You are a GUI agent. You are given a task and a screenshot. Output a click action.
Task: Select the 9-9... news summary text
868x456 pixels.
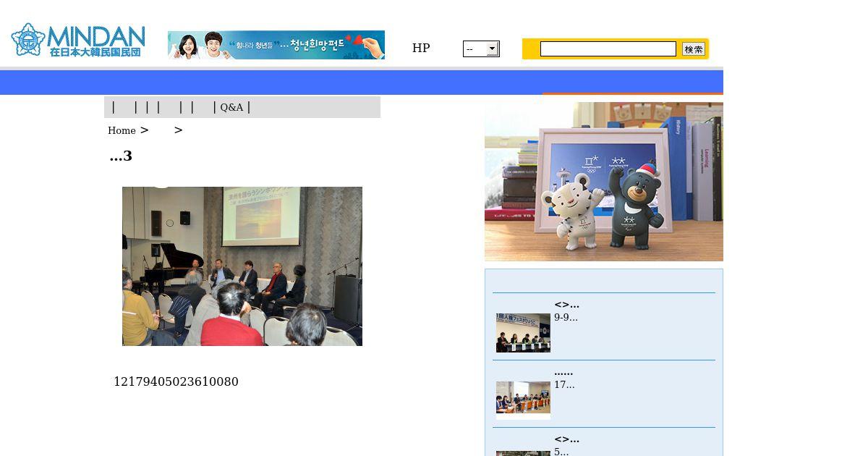click(566, 317)
